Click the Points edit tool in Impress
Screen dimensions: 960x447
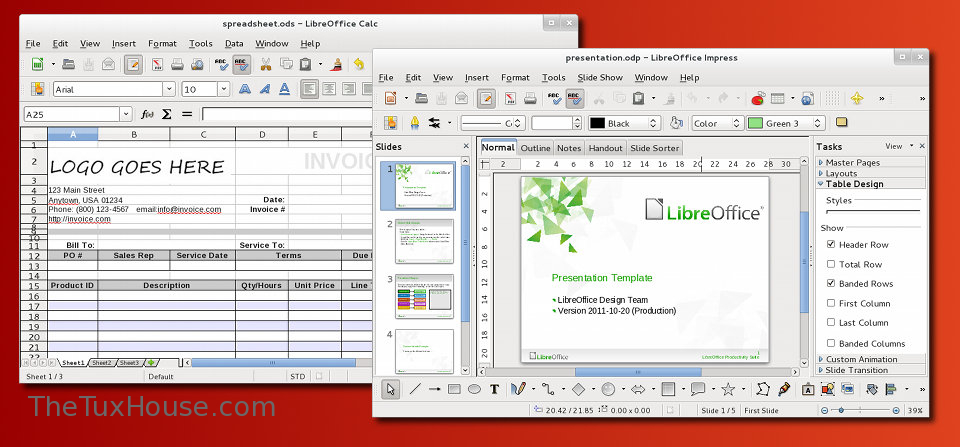coord(762,389)
